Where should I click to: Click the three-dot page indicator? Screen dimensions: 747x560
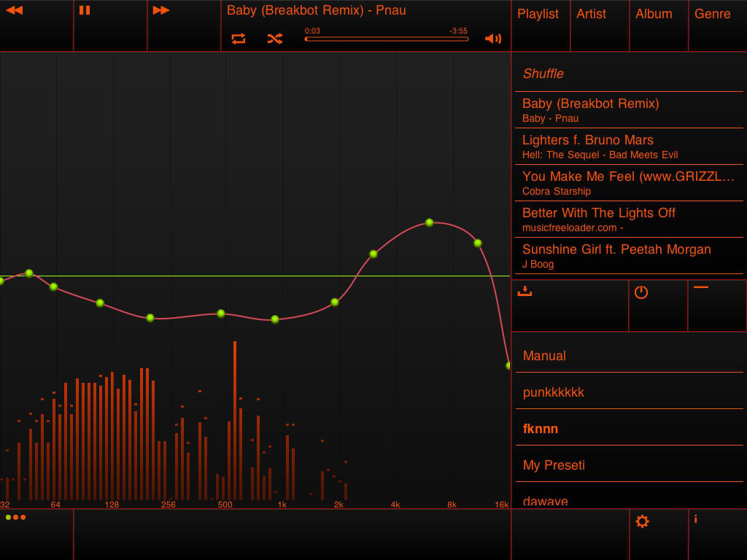(16, 517)
